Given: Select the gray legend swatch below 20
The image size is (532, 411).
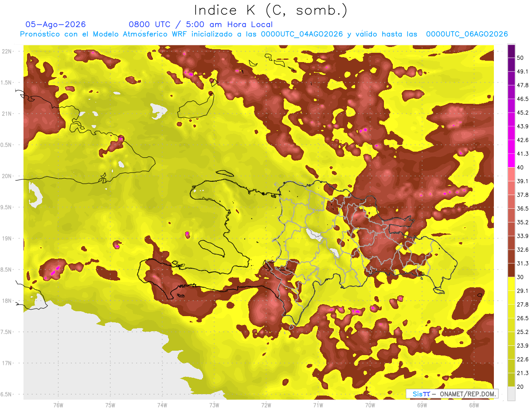Looking at the screenshot, I should [x=512, y=393].
